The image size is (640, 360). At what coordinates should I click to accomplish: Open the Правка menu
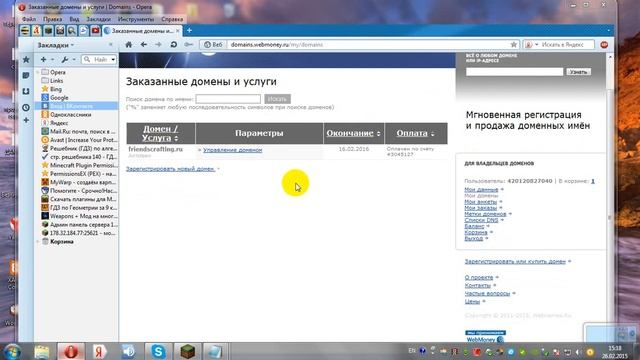pos(52,19)
